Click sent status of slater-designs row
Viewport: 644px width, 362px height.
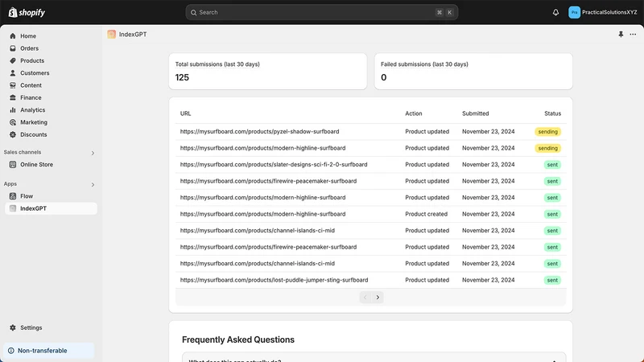(x=552, y=165)
